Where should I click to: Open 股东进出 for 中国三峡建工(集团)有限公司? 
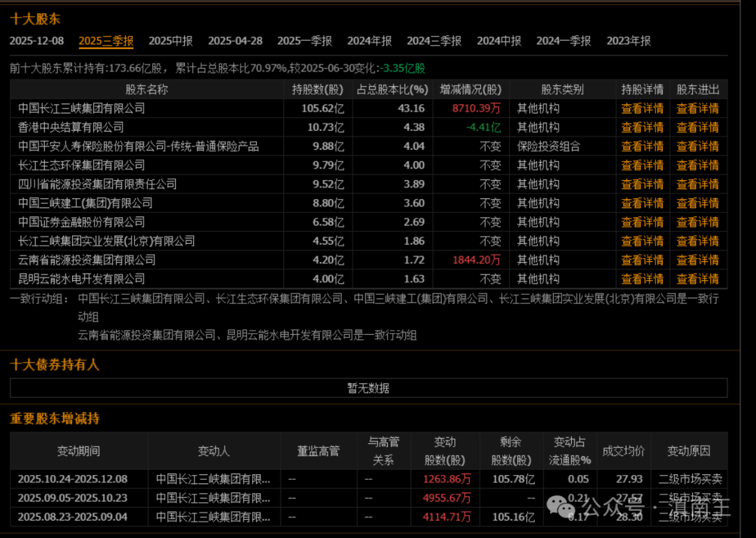(698, 203)
